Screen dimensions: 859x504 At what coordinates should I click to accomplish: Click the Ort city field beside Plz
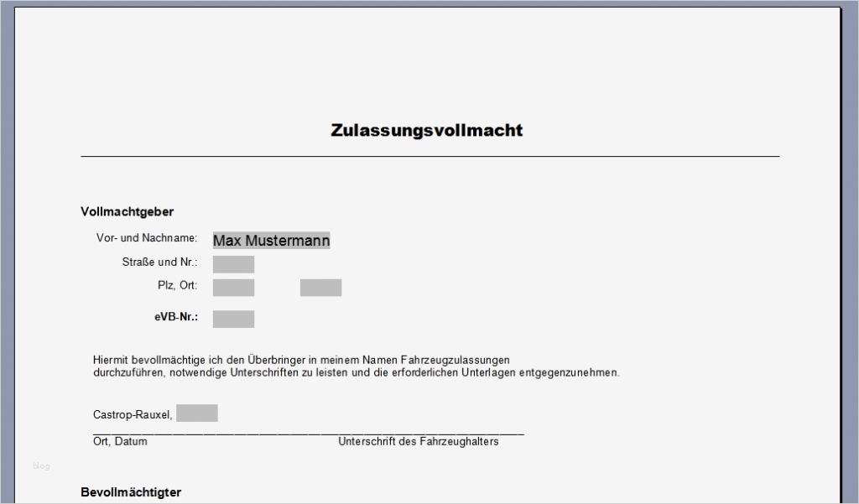click(320, 288)
